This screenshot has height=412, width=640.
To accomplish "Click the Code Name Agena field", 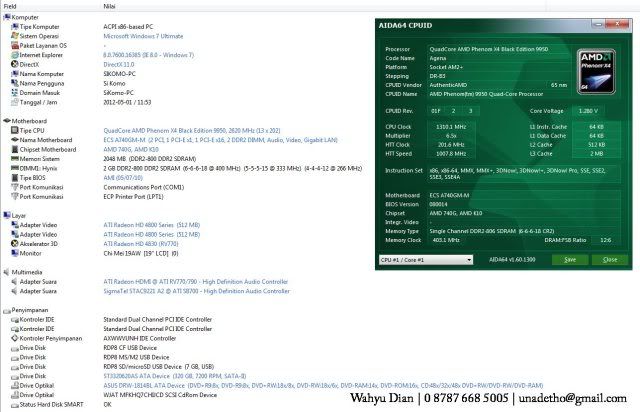I will 498,58.
